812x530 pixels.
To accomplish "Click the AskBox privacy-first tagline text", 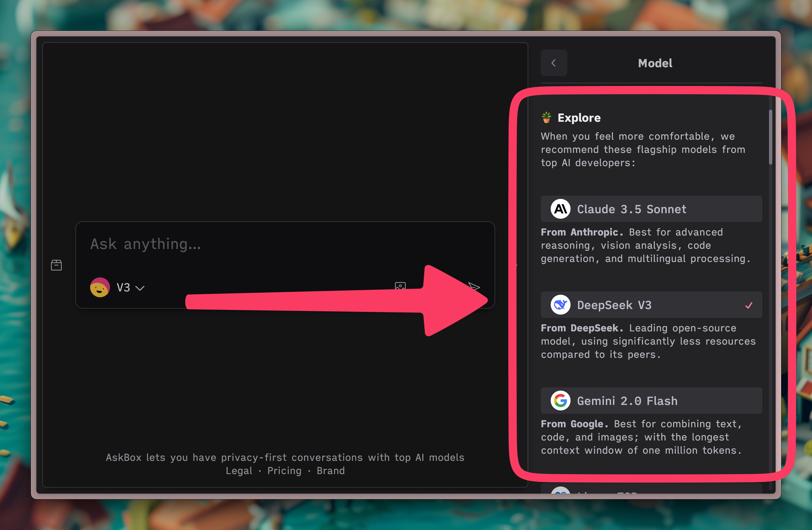I will [x=285, y=457].
